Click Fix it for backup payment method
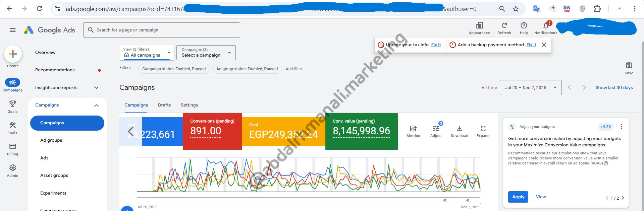 [531, 45]
